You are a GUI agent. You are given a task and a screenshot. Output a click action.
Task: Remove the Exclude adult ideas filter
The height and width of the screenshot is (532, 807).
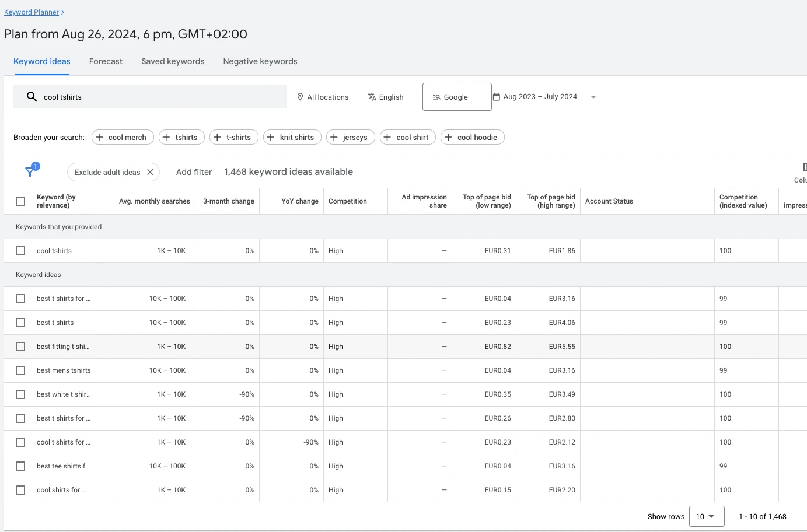click(x=150, y=172)
